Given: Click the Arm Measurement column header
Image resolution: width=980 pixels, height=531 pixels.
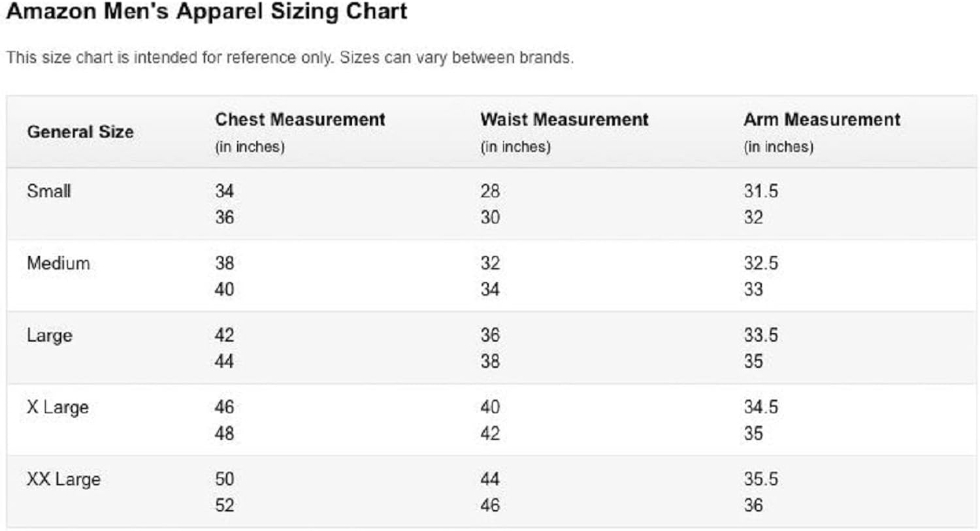Looking at the screenshot, I should [822, 120].
